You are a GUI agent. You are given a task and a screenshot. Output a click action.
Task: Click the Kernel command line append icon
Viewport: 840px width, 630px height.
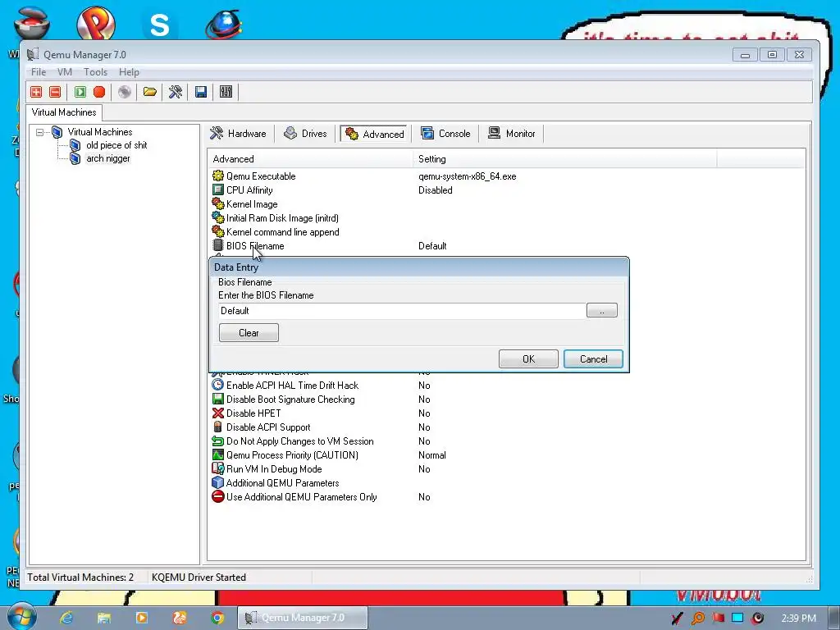coord(218,231)
